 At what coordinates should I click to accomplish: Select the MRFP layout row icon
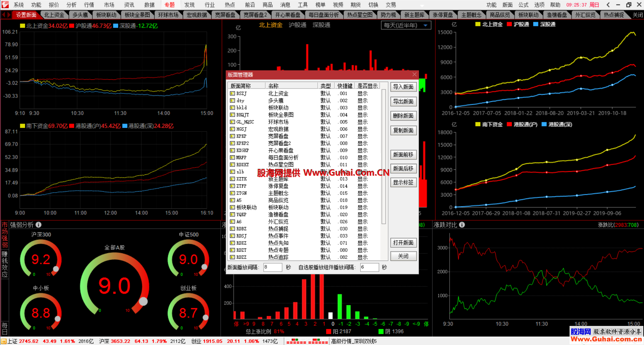pos(232,157)
